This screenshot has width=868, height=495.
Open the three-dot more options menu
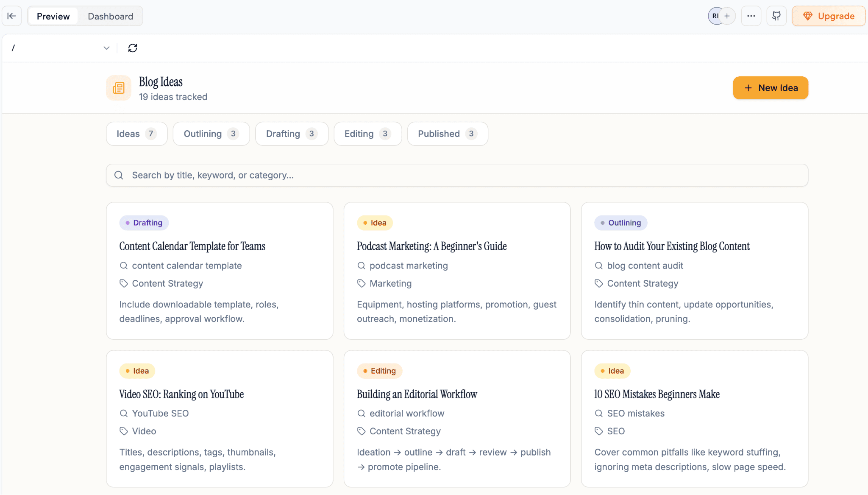click(751, 16)
